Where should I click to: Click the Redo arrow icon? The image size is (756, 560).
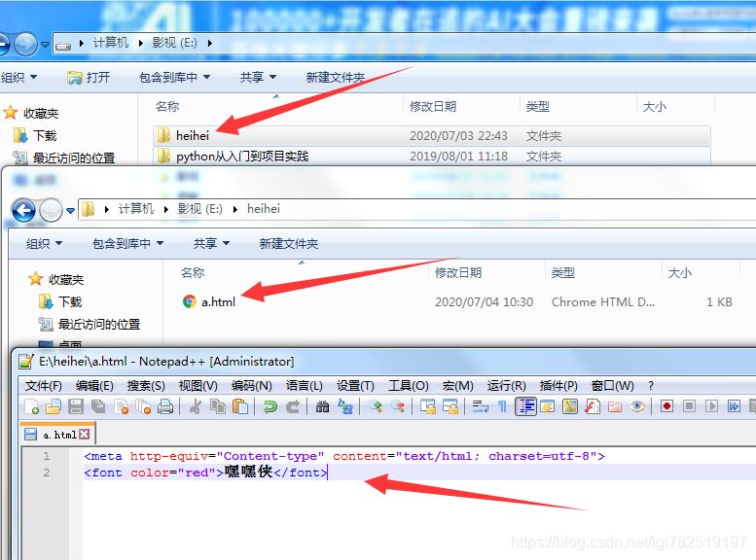[292, 406]
